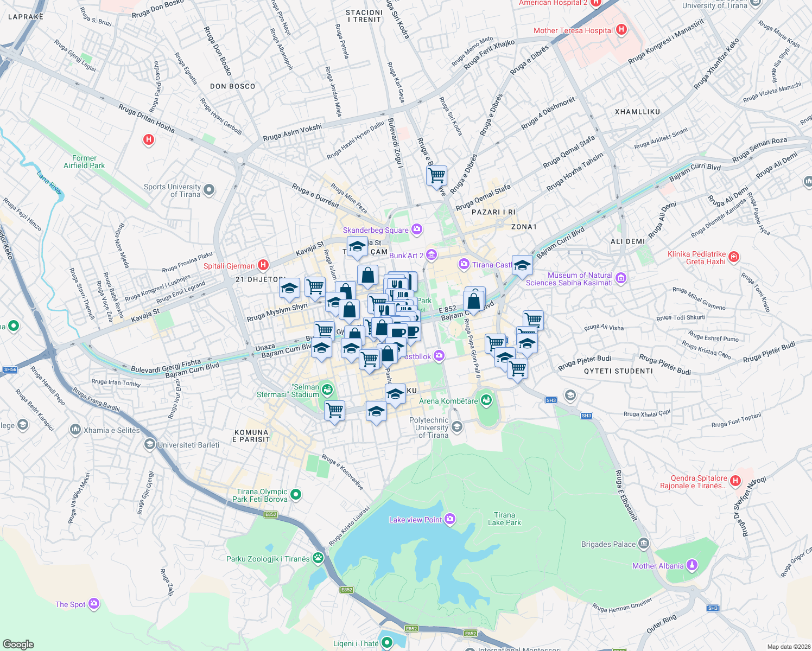Select the Selman Stërmasi Stadium icon
812x651 pixels.
pos(327,390)
